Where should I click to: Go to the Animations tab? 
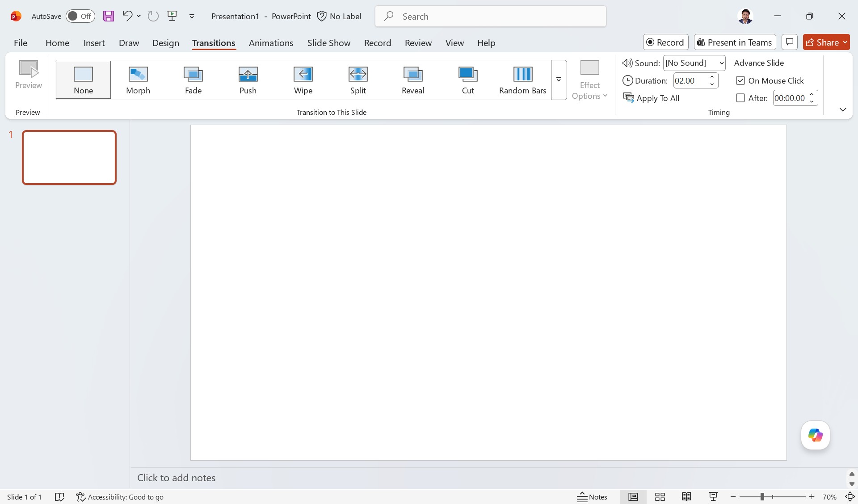[271, 42]
